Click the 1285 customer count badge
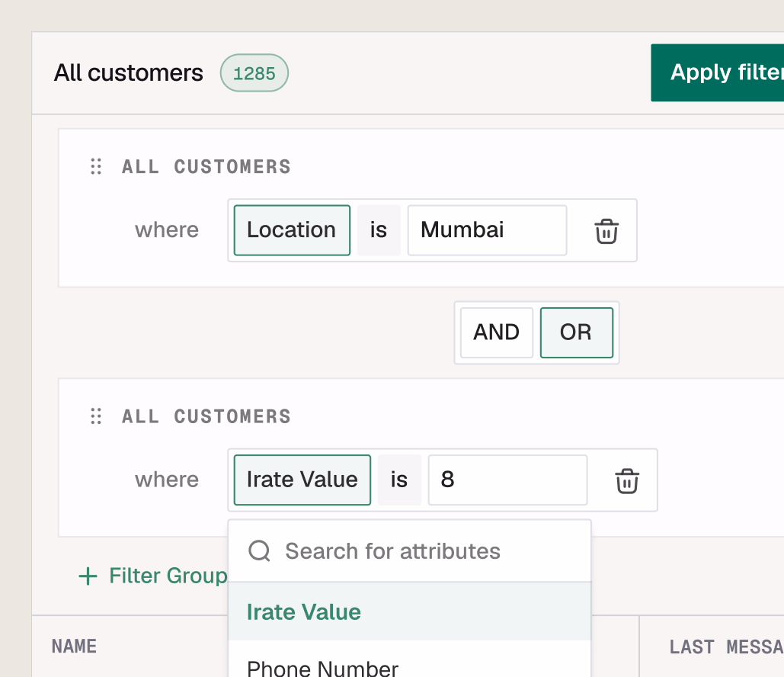This screenshot has height=677, width=784. [x=254, y=73]
